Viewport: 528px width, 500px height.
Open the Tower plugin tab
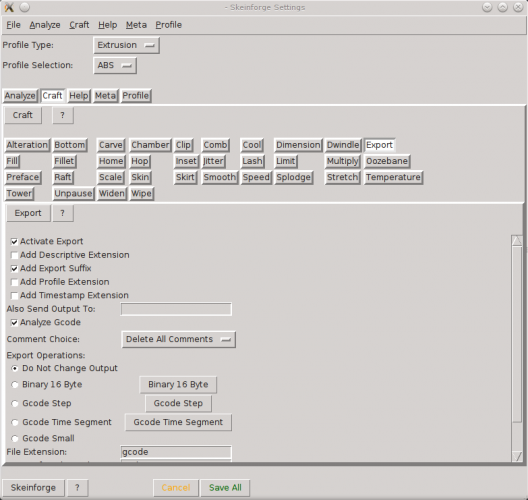(x=19, y=194)
